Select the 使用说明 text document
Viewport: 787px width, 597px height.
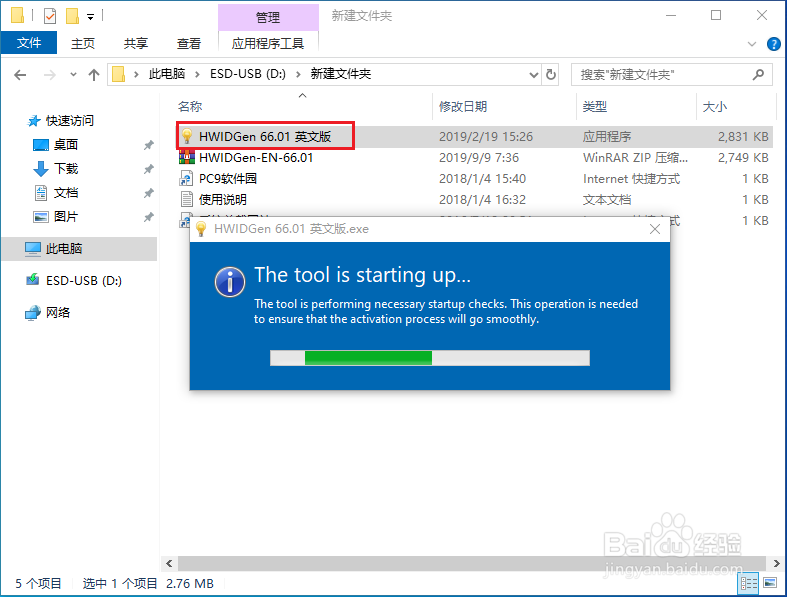coord(223,200)
